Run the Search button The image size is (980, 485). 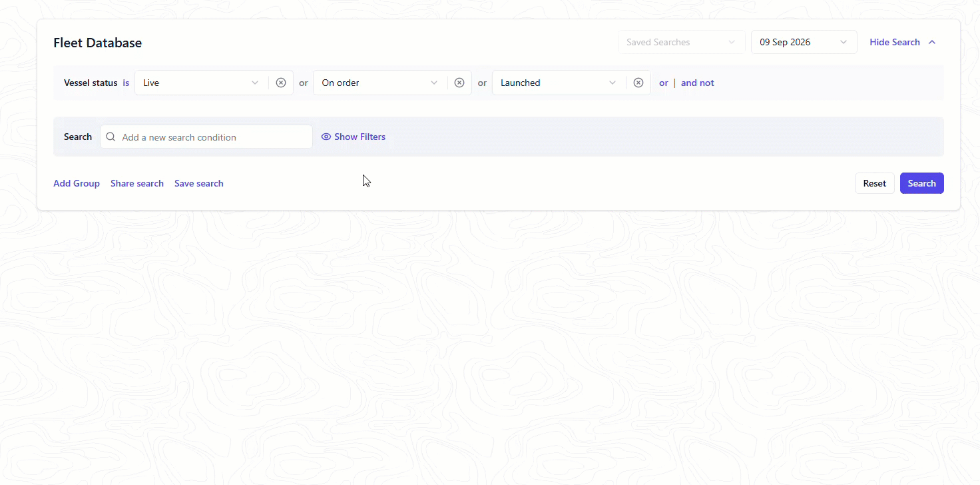[x=922, y=183]
